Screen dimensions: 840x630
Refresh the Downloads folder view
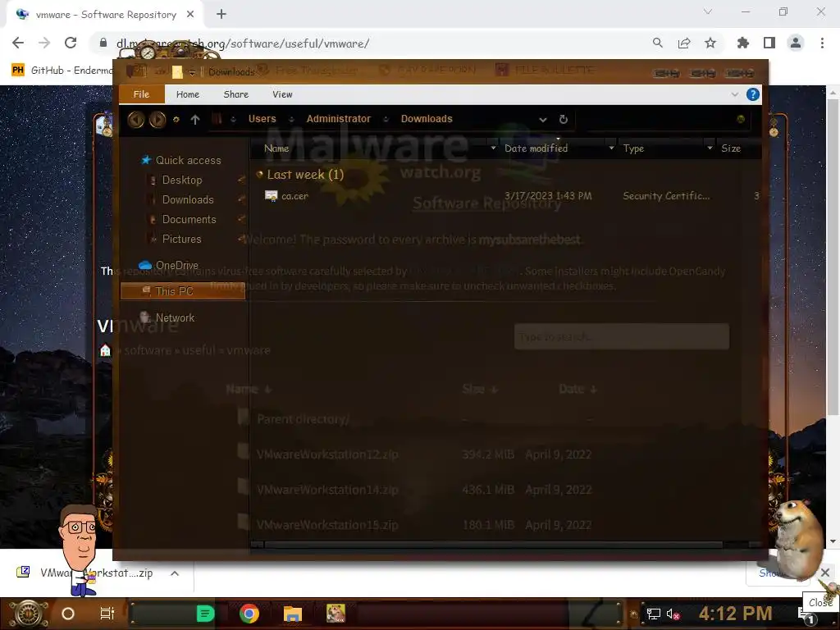563,120
